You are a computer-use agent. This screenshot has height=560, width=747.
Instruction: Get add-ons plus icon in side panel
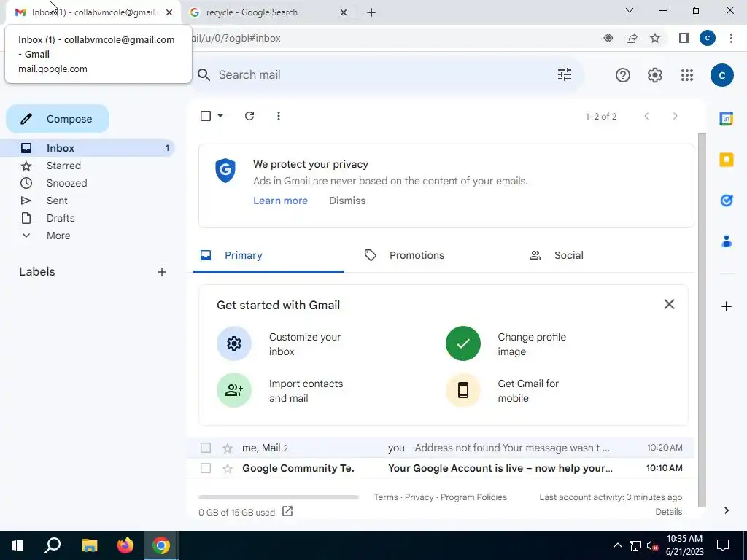(726, 306)
